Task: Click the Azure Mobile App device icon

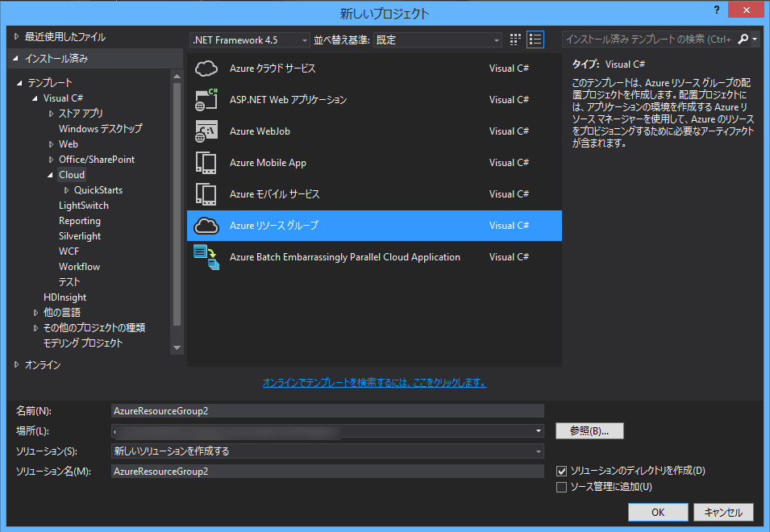Action: [206, 163]
